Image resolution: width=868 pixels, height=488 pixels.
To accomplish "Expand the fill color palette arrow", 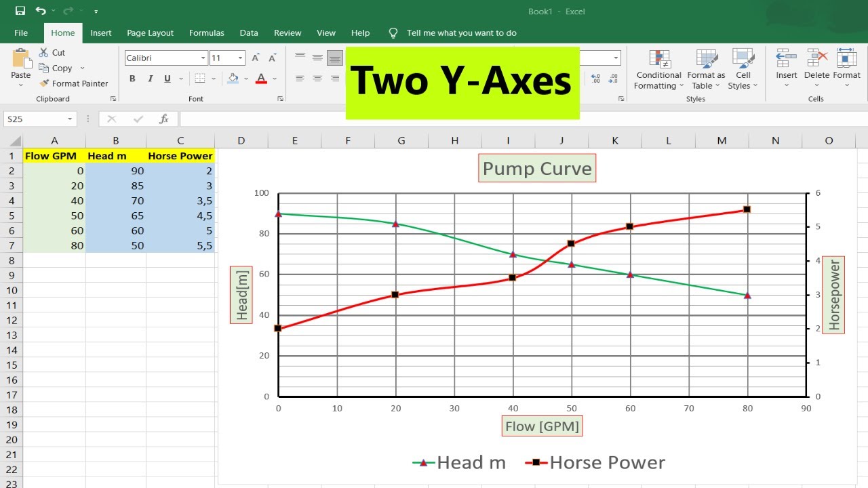I will click(245, 79).
